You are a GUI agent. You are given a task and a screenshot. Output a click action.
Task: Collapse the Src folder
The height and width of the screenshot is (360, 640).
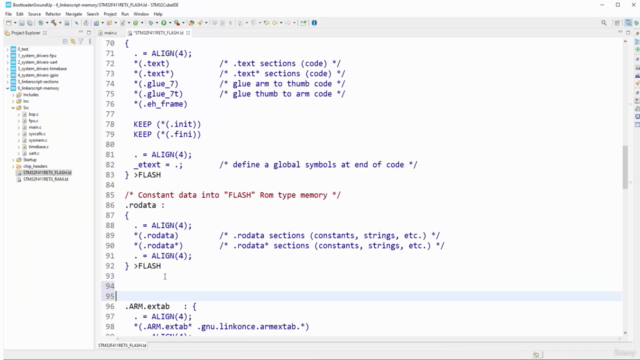coord(13,108)
